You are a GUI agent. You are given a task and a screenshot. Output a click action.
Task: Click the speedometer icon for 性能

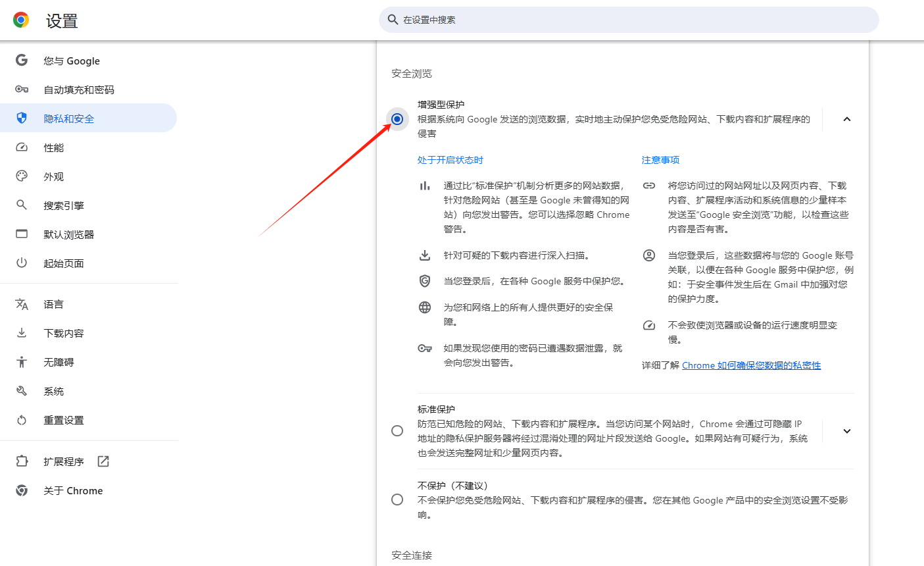coord(22,147)
